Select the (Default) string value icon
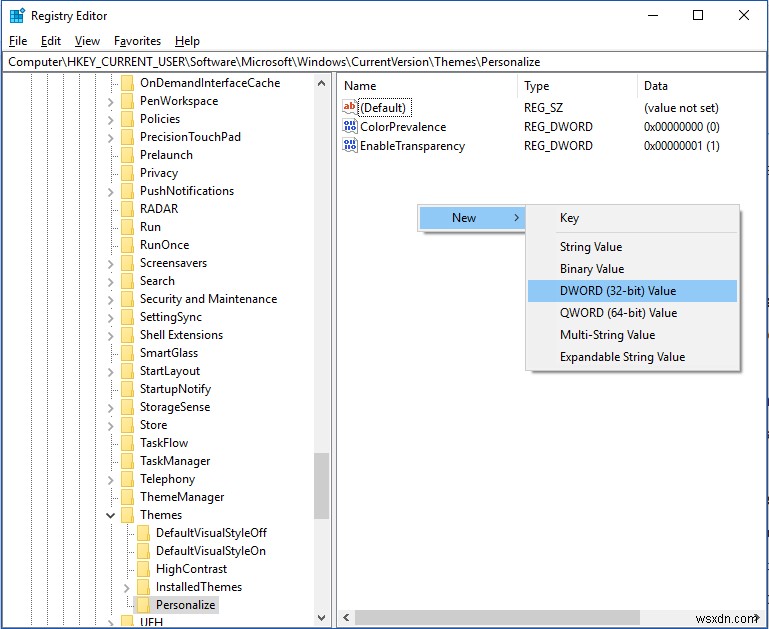769x629 pixels. click(x=350, y=107)
